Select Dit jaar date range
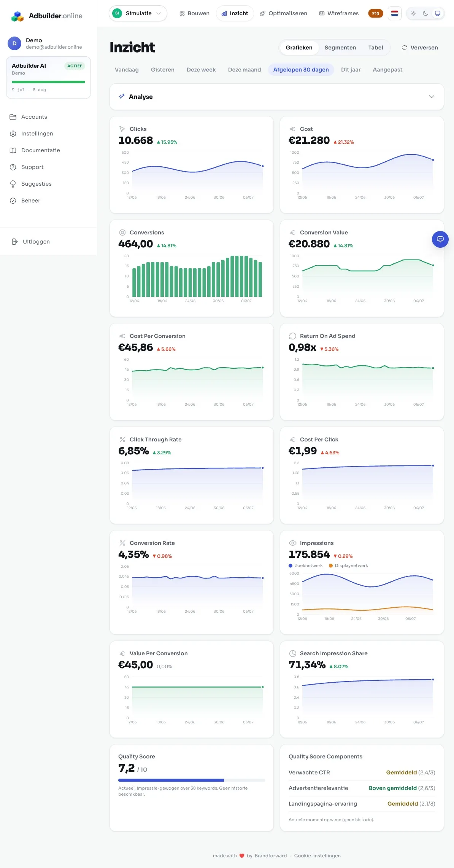This screenshot has width=454, height=868. point(351,70)
